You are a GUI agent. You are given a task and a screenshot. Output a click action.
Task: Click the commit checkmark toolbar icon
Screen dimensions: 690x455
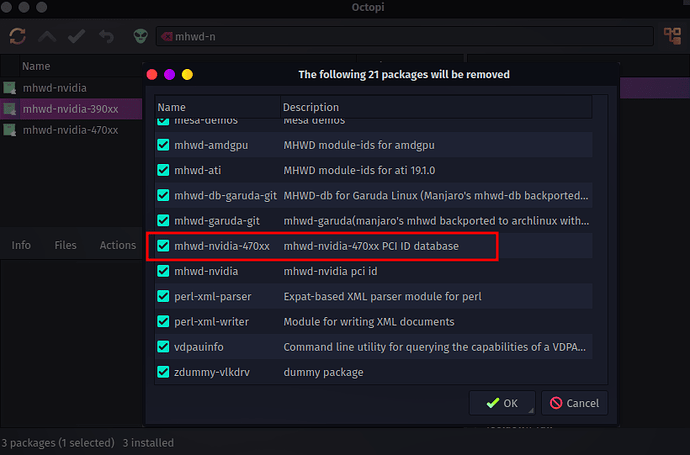77,36
